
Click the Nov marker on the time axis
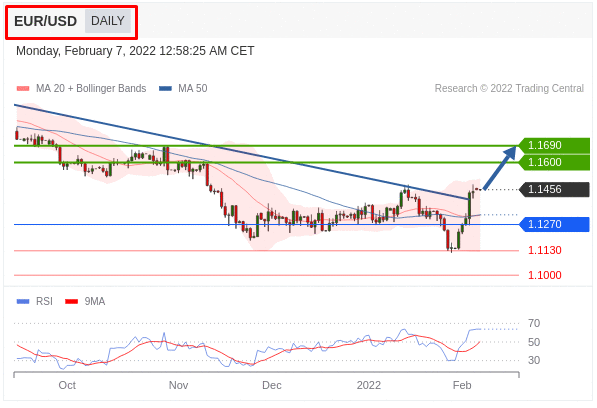[178, 385]
